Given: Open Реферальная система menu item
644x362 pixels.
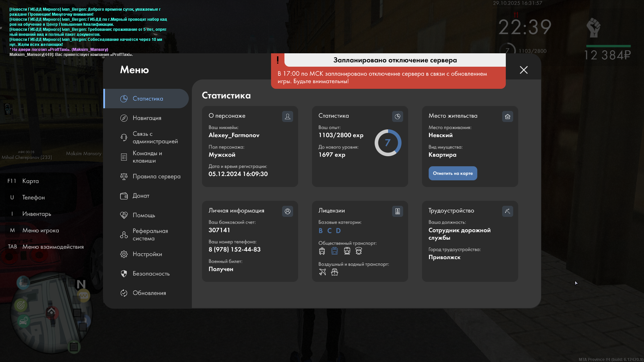Looking at the screenshot, I should coord(150,235).
